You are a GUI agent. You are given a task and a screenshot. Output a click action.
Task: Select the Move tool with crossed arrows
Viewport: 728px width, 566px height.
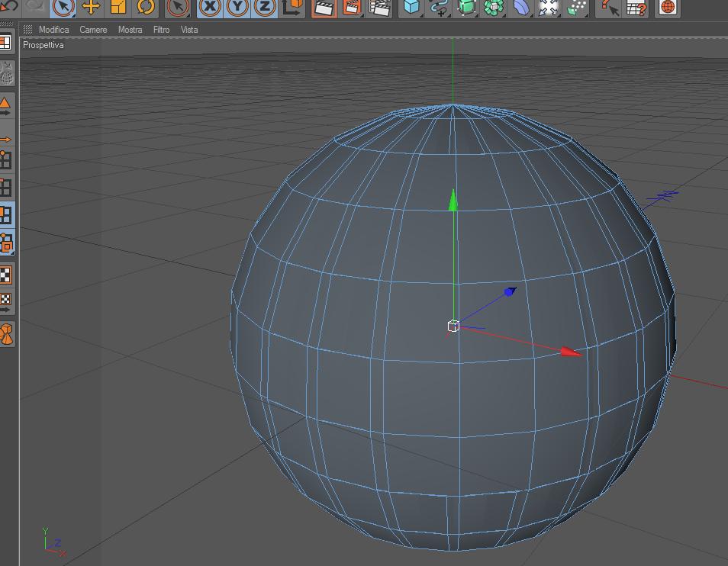pyautogui.click(x=91, y=8)
